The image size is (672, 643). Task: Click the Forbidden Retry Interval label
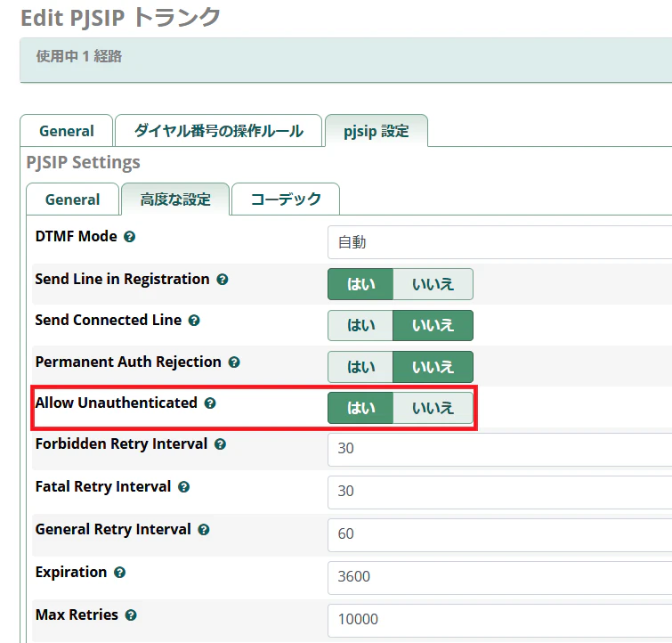click(x=121, y=444)
